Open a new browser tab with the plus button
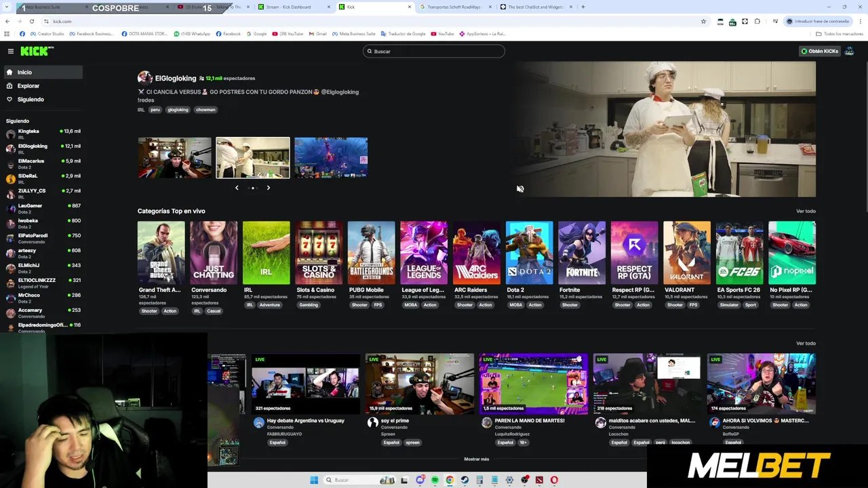Image resolution: width=868 pixels, height=488 pixels. 583,7
